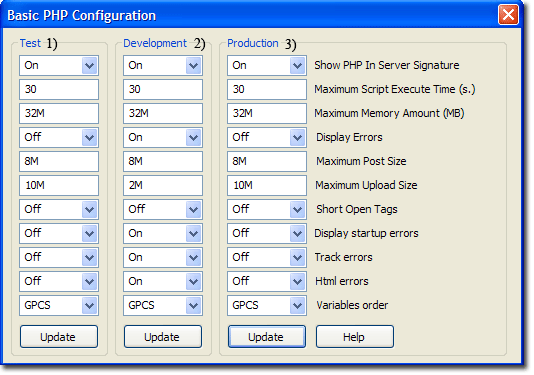Open Development Short Open Tags dropdown
Viewport: 534px width, 375px height.
pos(163,209)
